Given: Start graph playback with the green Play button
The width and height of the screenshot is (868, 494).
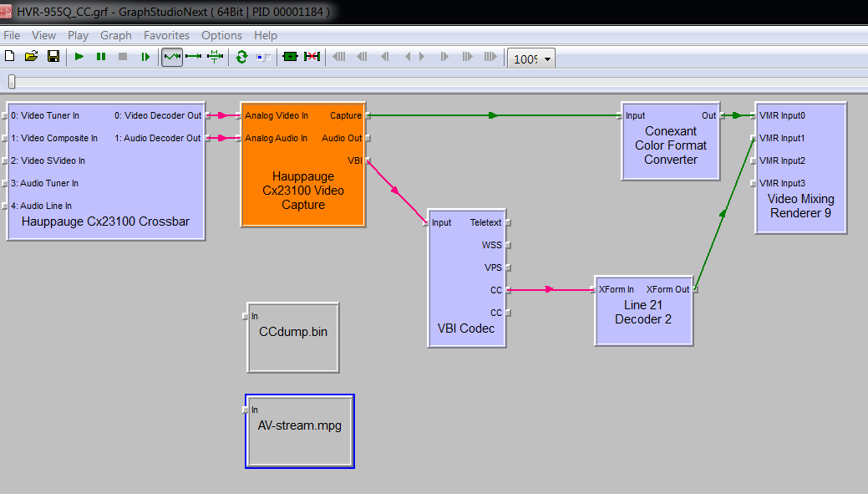Looking at the screenshot, I should 79,57.
